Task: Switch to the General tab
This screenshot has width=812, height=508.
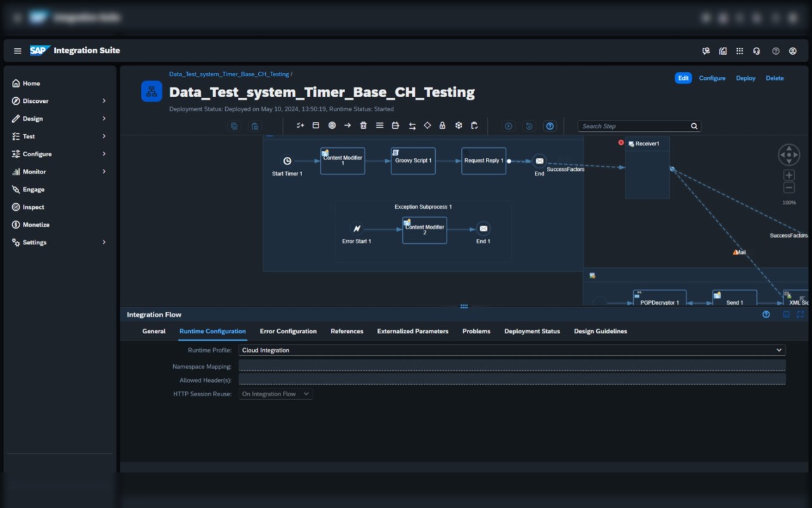Action: 154,331
